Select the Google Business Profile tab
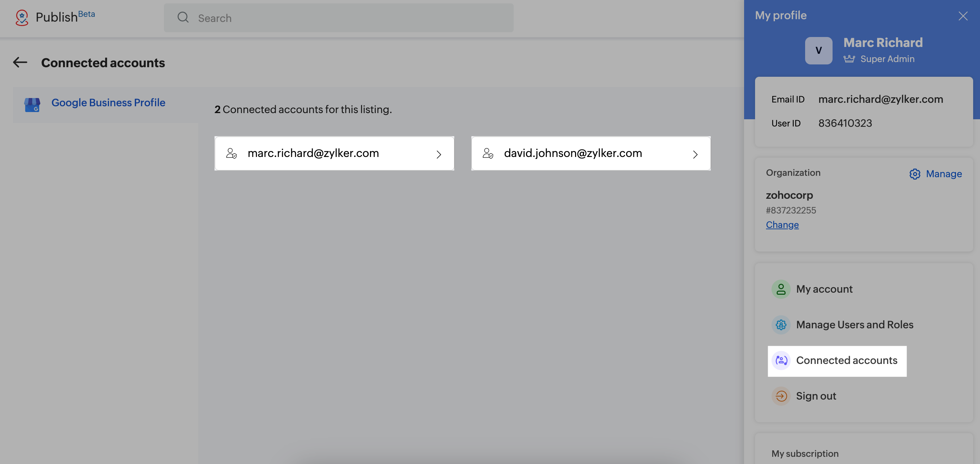This screenshot has height=464, width=980. 108,103
